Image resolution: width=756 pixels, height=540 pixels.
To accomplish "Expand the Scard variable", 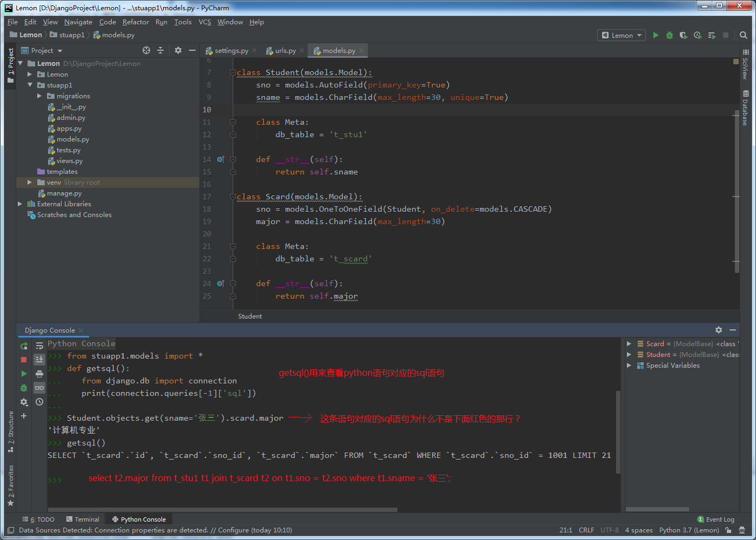I will (x=629, y=344).
